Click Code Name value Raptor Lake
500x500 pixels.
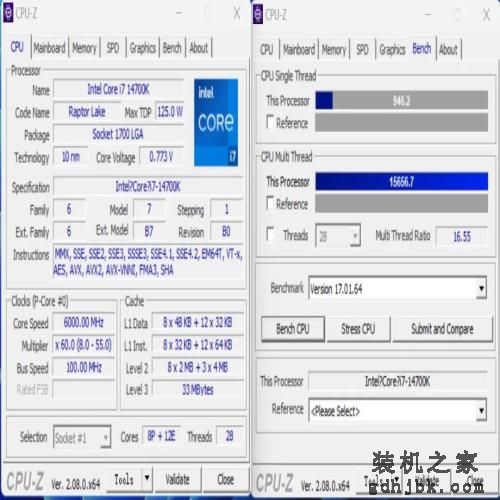pyautogui.click(x=87, y=112)
